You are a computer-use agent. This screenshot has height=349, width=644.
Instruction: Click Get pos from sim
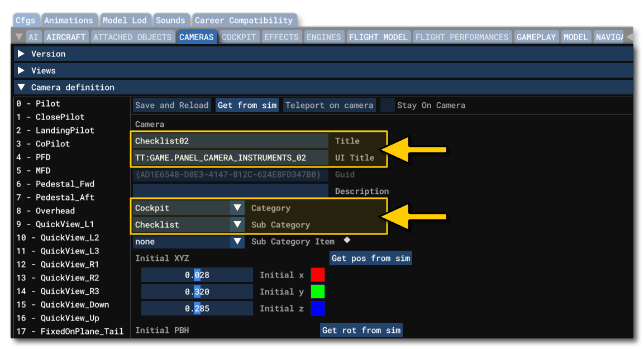[371, 258]
